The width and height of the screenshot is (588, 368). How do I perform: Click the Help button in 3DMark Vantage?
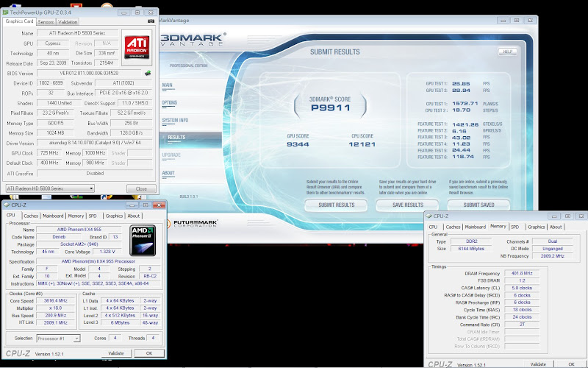(507, 52)
